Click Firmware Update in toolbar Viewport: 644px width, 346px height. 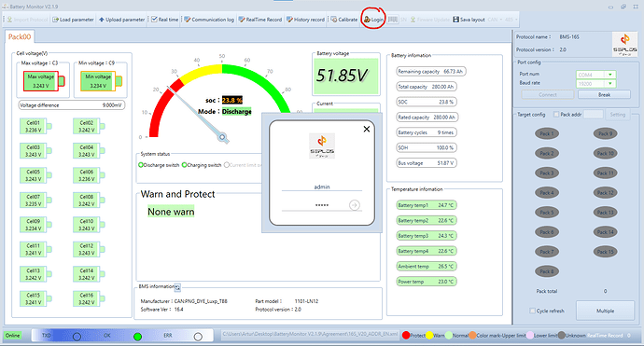pyautogui.click(x=430, y=20)
